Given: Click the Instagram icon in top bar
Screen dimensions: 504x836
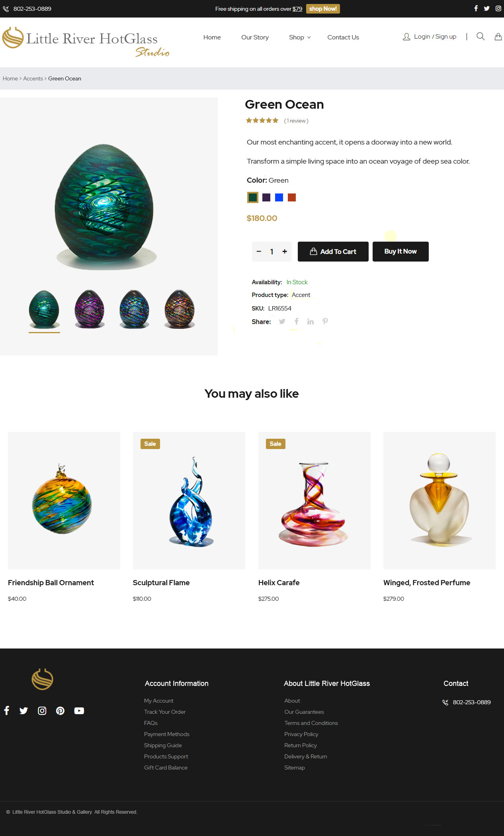Looking at the screenshot, I should pyautogui.click(x=498, y=8).
